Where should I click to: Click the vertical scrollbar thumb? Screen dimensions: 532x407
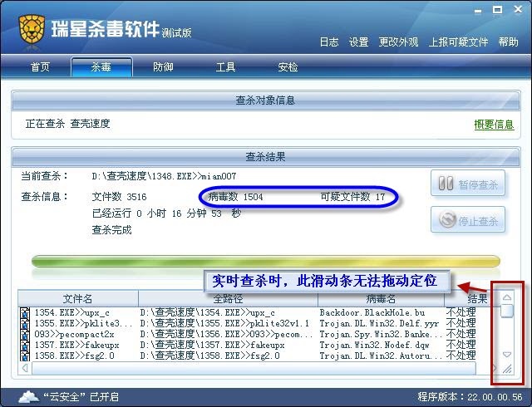(x=507, y=311)
